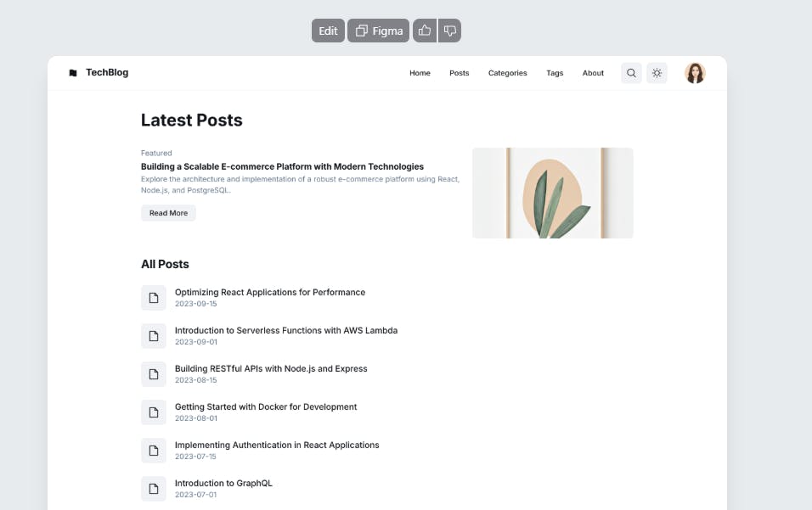
Task: Click the featured plant artwork image
Action: coord(552,193)
